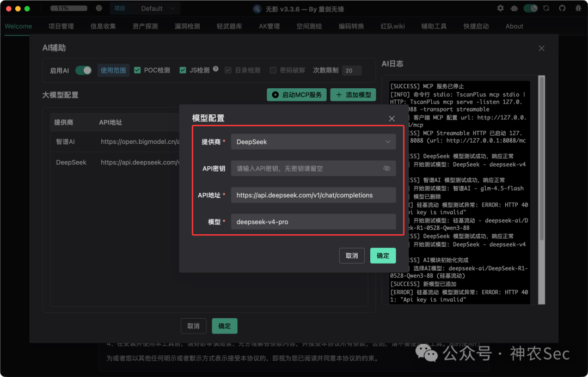Open the 快捷启动 tab

(476, 26)
